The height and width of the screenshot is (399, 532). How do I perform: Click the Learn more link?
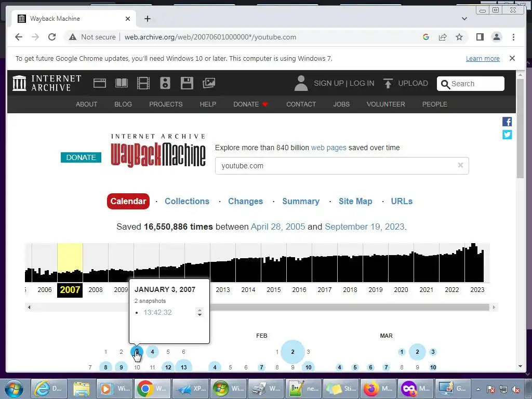click(x=483, y=58)
